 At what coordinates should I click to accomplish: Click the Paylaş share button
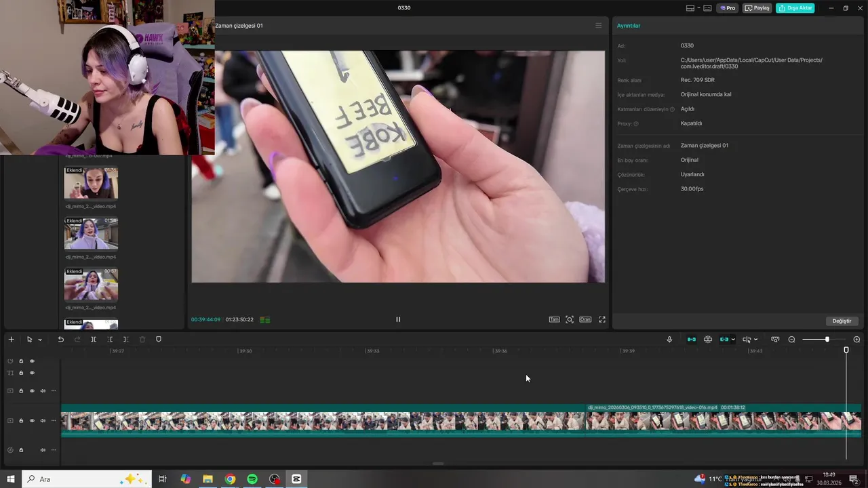click(x=757, y=8)
